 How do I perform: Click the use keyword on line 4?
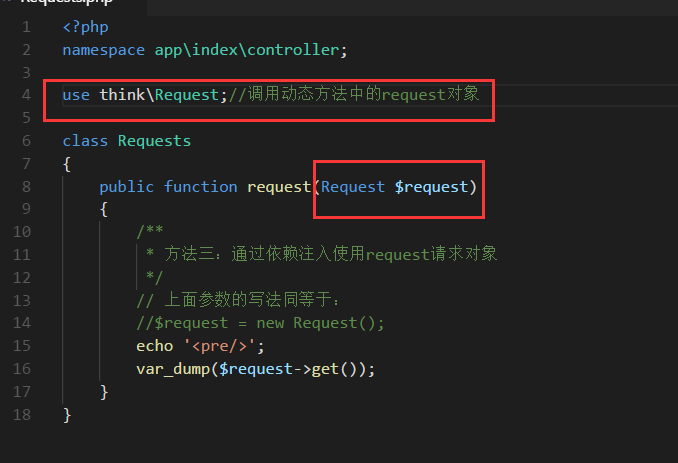76,95
